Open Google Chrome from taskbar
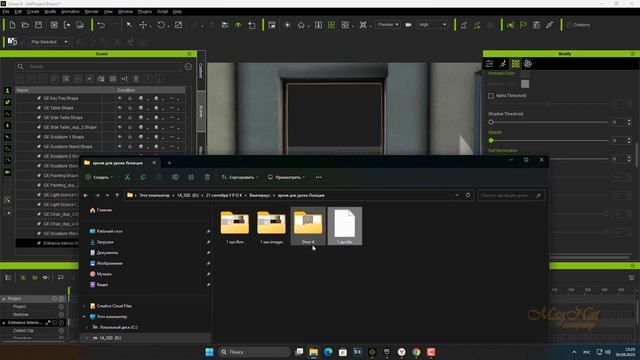Screen dimensions: 640x360 coord(416,352)
